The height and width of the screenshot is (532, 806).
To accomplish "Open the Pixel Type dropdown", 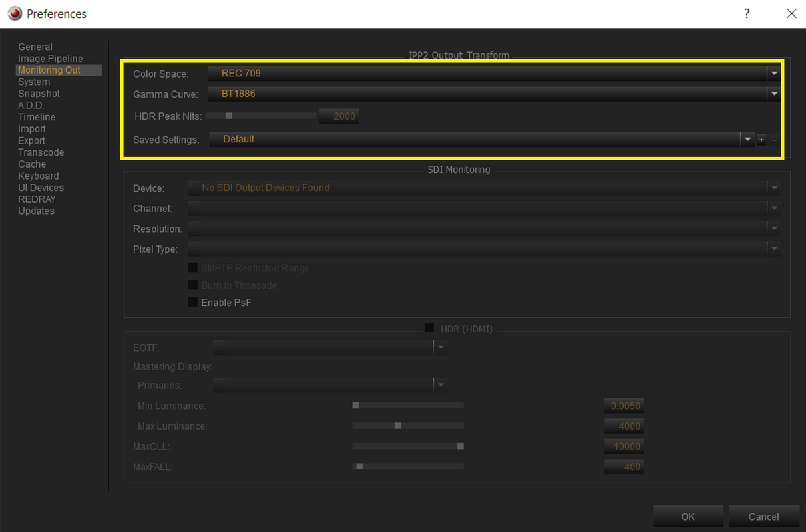I will [x=484, y=249].
